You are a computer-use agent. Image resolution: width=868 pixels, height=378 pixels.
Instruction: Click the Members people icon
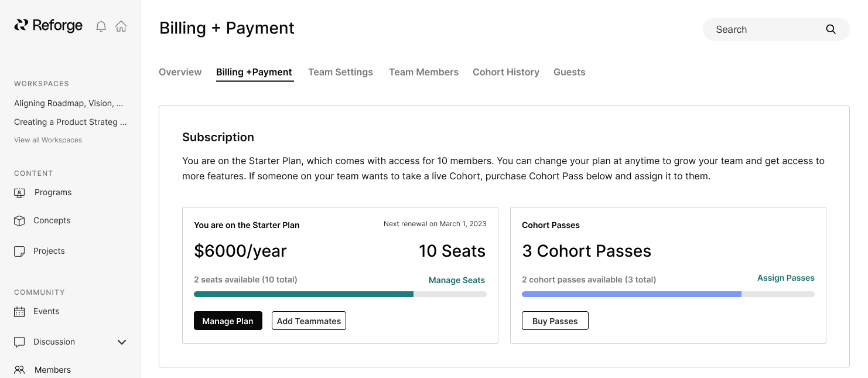click(19, 370)
